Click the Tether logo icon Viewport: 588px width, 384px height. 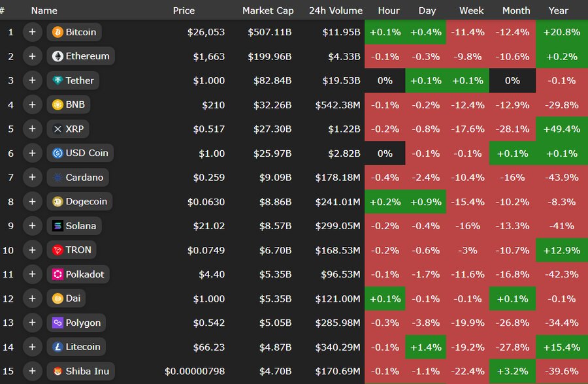click(57, 80)
